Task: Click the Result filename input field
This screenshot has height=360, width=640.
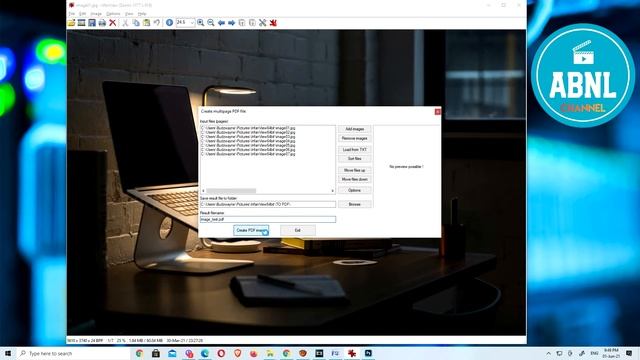Action: (x=268, y=219)
